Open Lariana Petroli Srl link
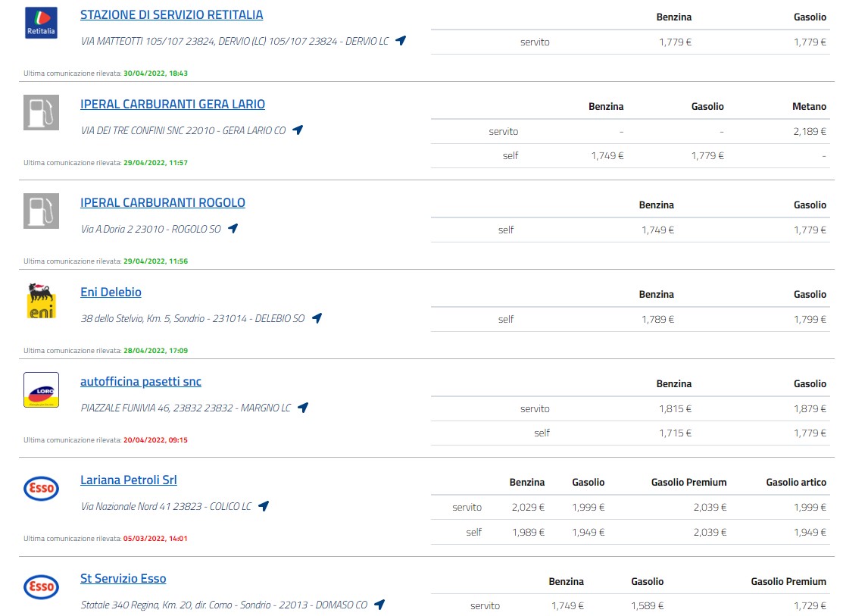Screen dimensions: 868x616 pos(129,480)
